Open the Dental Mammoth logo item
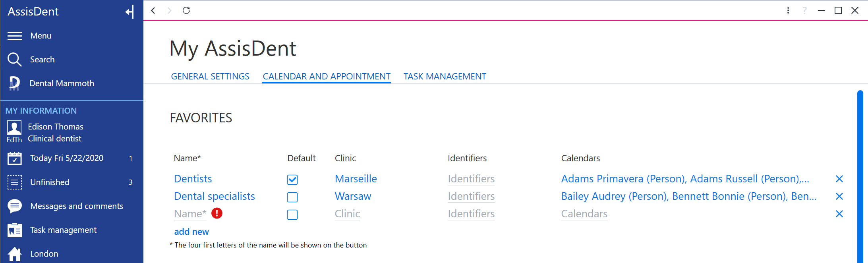The image size is (868, 263). pos(14,83)
